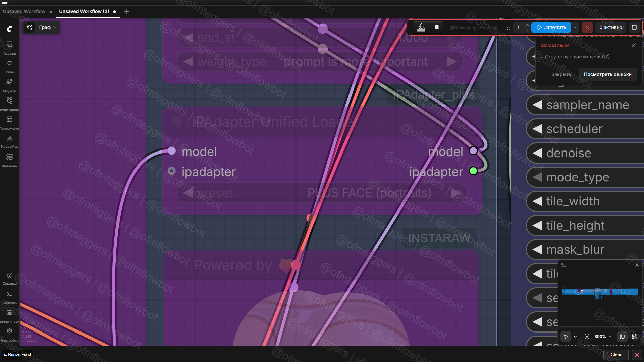Open the Models (Модели) sidebar panel
Image resolution: width=644 pixels, height=362 pixels.
(9, 85)
